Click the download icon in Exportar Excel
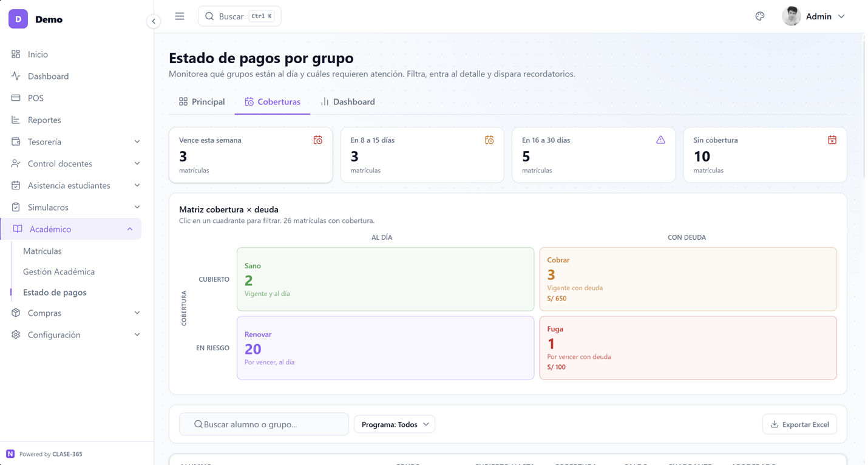868x465 pixels. pos(775,424)
